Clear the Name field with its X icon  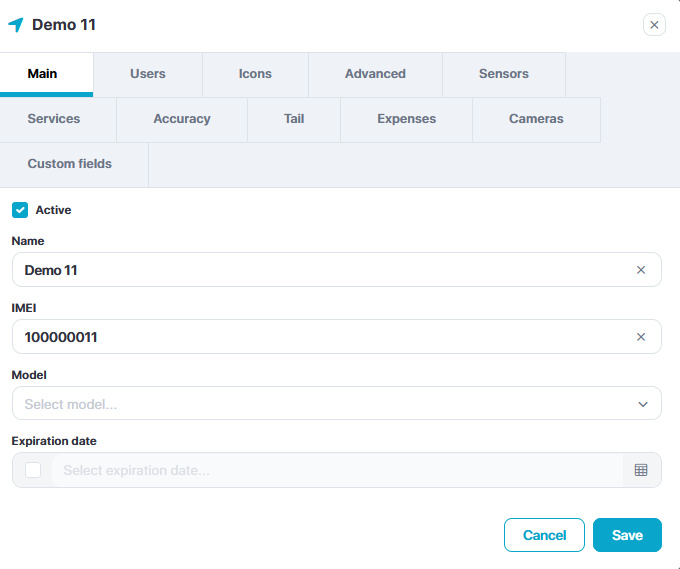pos(641,270)
